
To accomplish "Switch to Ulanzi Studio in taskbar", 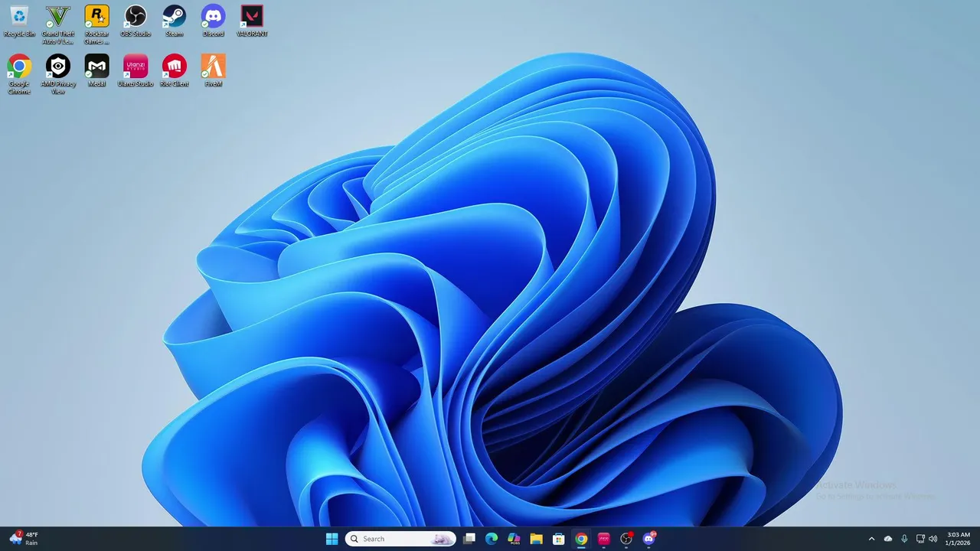I will pos(603,539).
